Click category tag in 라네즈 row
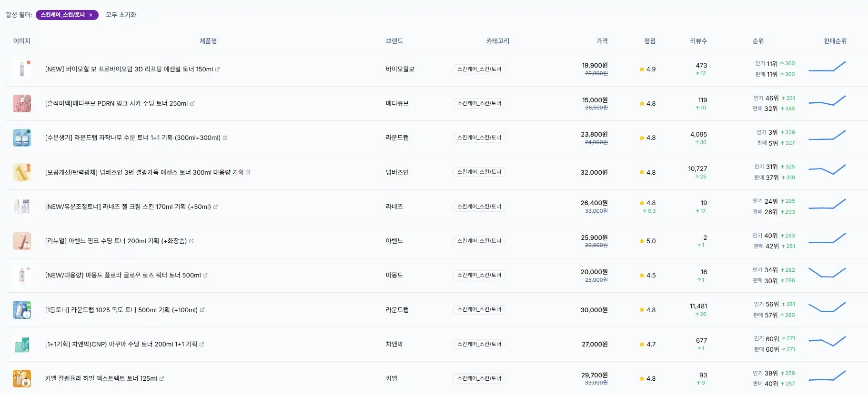This screenshot has height=395, width=868. click(x=479, y=207)
